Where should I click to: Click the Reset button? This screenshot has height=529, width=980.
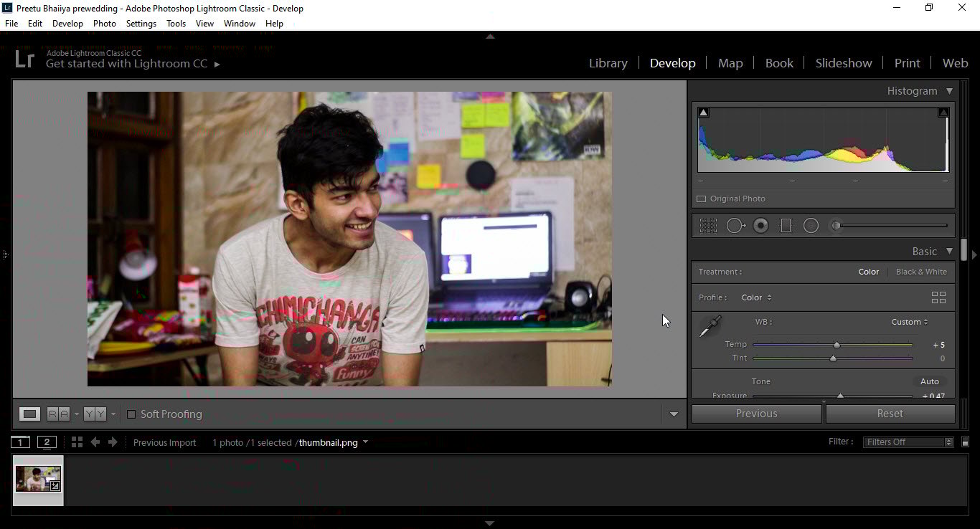coord(890,414)
